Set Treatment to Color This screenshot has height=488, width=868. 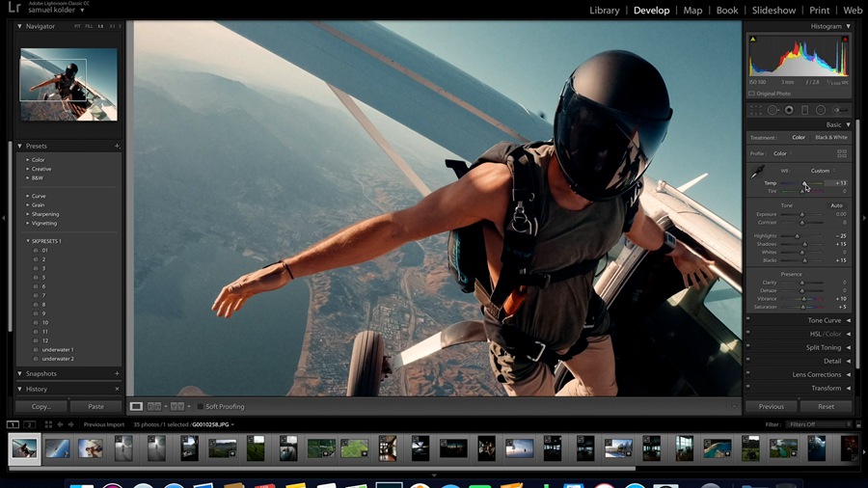799,137
